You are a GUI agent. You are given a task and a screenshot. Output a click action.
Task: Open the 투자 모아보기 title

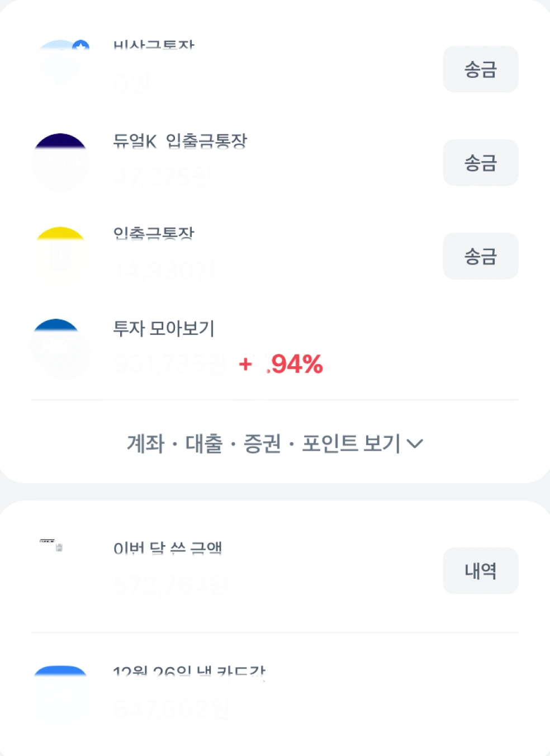point(164,328)
